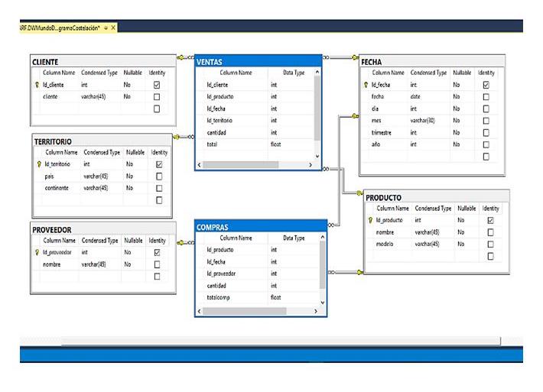
Task: Click Data Type header in COMPRAS
Action: pos(294,238)
